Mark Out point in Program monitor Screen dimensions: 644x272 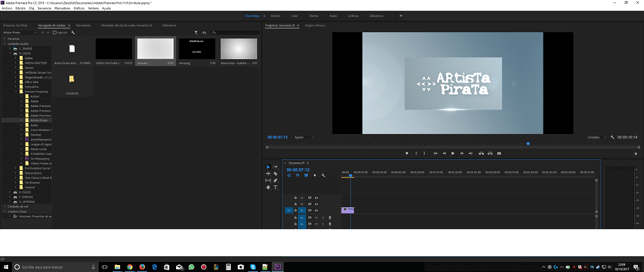point(425,153)
